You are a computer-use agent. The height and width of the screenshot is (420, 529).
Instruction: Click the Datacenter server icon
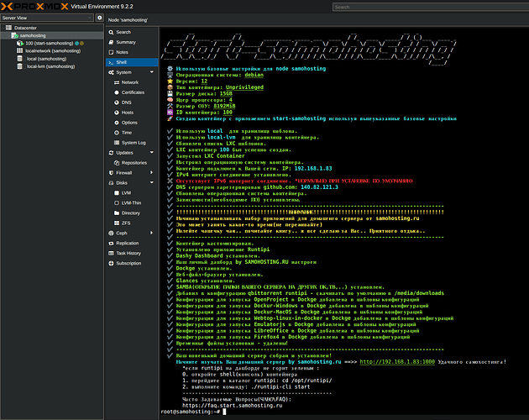click(x=8, y=28)
